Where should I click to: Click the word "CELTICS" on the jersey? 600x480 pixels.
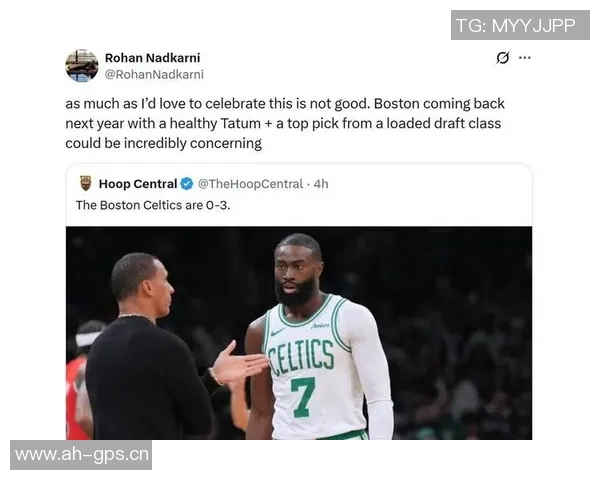301,354
